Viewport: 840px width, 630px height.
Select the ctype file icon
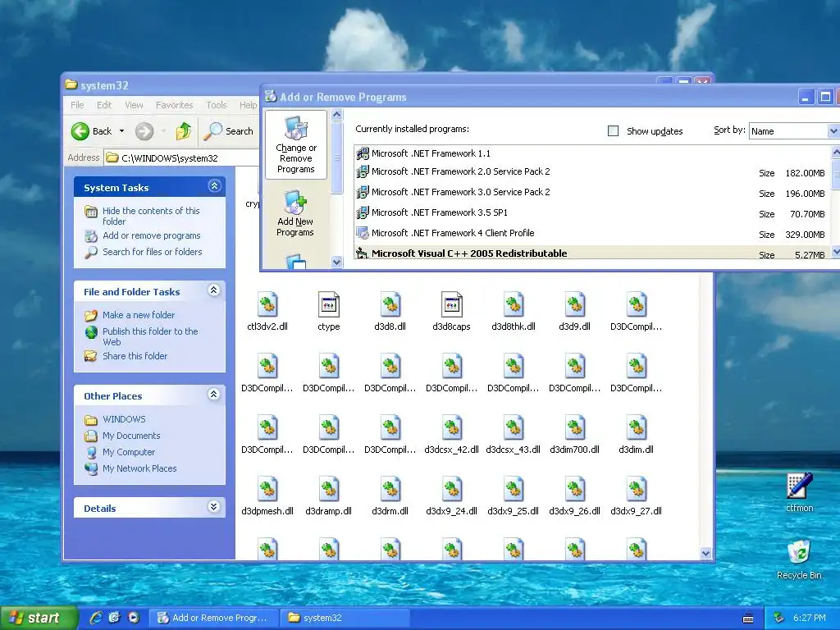point(328,305)
